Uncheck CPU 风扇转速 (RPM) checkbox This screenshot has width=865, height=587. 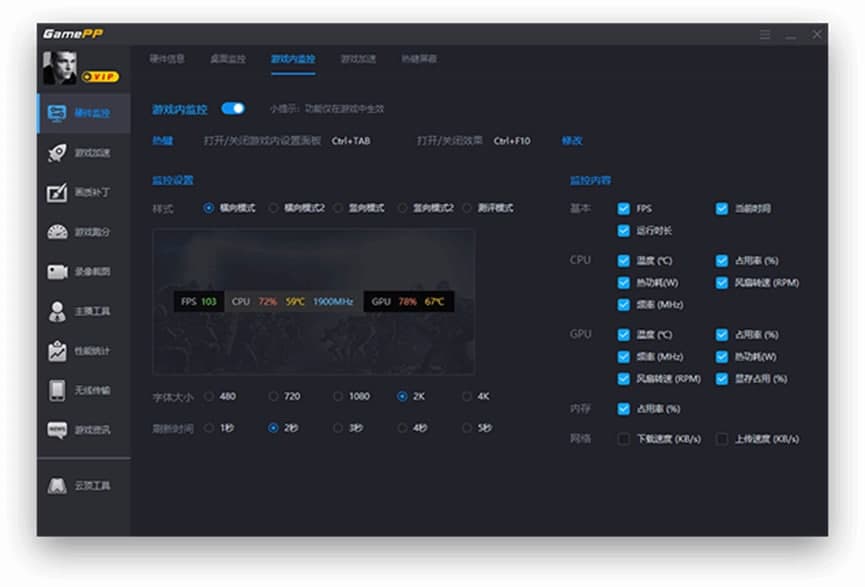point(722,282)
